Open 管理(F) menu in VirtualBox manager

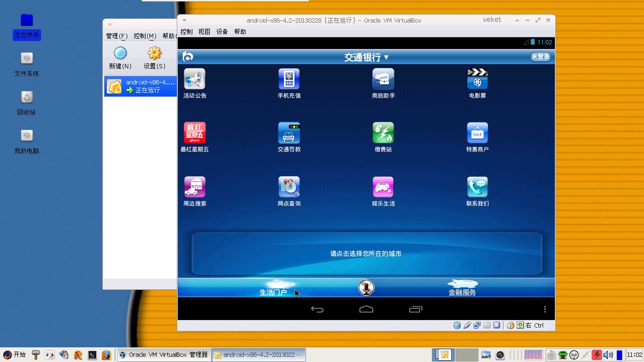[117, 36]
